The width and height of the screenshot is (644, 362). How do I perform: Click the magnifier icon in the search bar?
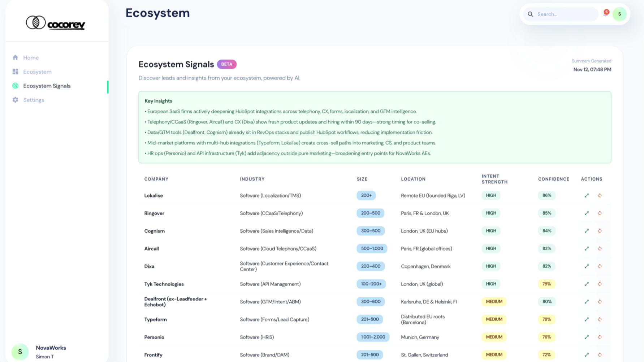530,14
